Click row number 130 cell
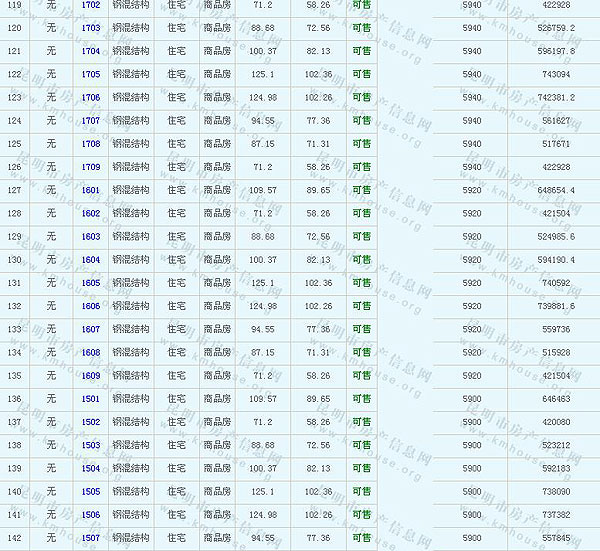This screenshot has height=551, width=600. pos(14,260)
